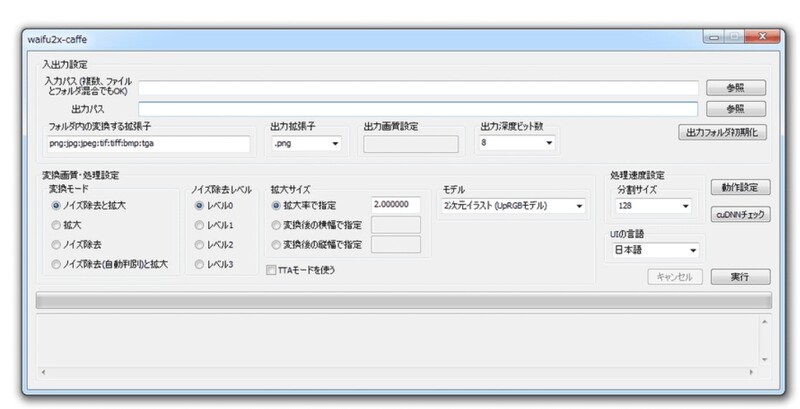Click the waifu2x-caffe title text
The width and height of the screenshot is (800, 409).
[57, 39]
